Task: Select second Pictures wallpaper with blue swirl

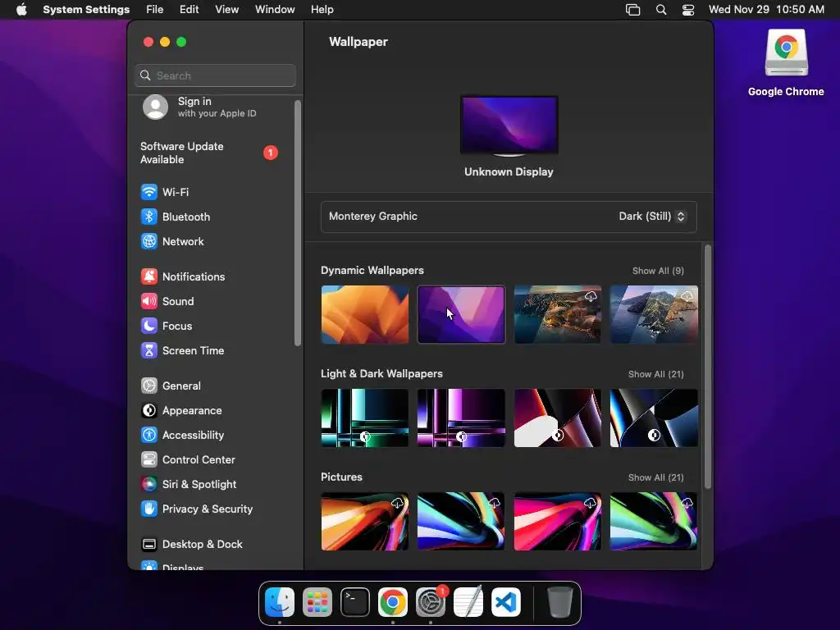Action: click(x=461, y=521)
